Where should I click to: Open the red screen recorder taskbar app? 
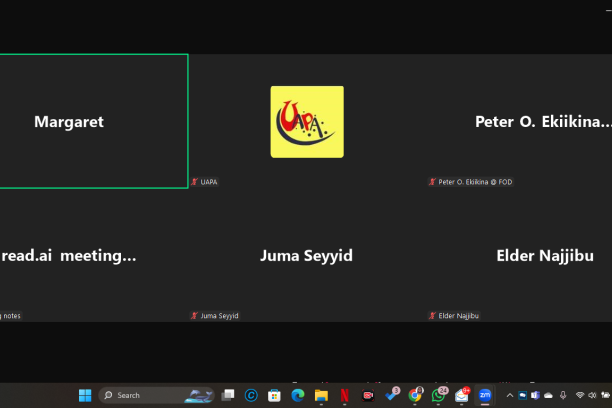[368, 395]
